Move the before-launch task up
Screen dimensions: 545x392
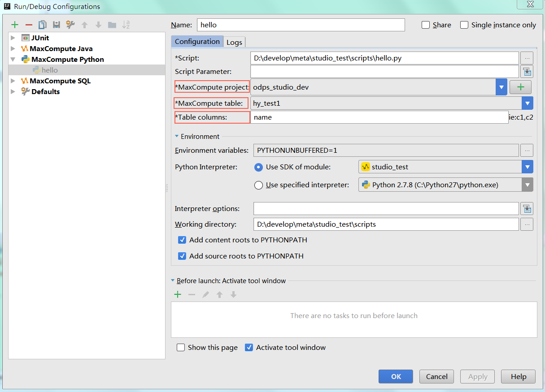(x=219, y=295)
